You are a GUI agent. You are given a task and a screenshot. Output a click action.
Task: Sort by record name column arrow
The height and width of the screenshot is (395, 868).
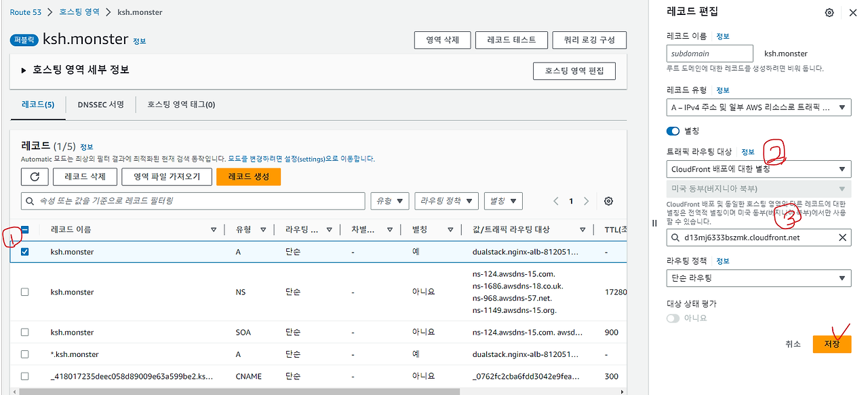[214, 230]
